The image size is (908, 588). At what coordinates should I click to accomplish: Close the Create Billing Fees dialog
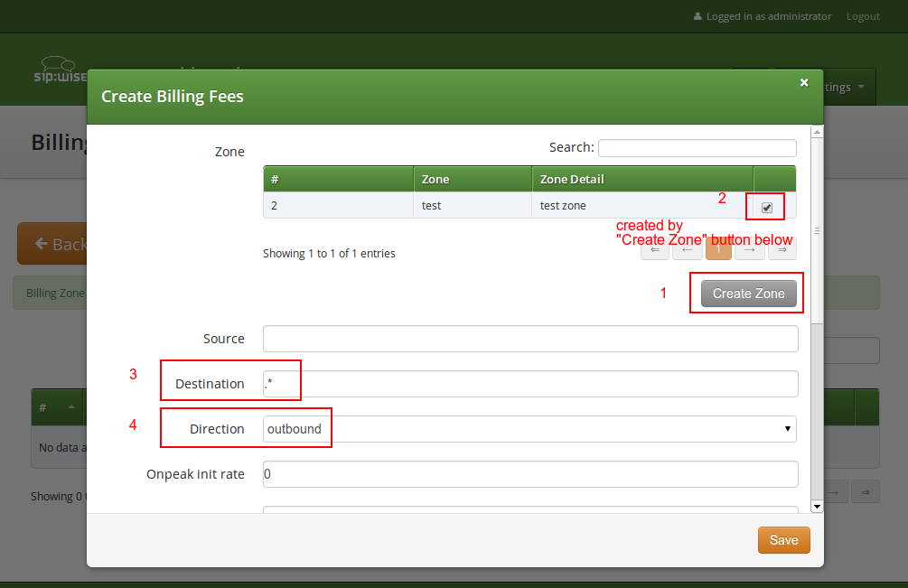click(x=803, y=82)
